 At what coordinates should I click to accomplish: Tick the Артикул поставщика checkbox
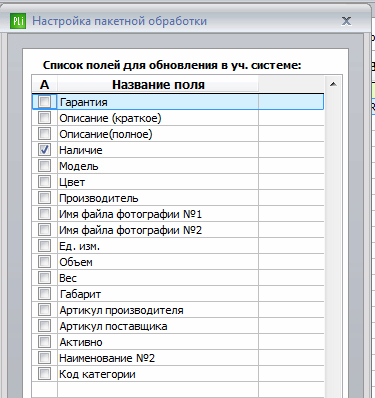pos(44,325)
